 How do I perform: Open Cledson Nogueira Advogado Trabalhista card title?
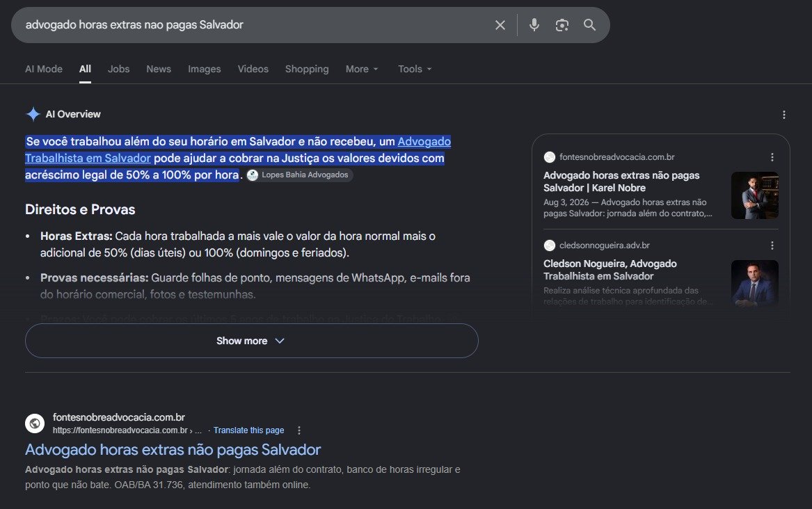point(610,270)
